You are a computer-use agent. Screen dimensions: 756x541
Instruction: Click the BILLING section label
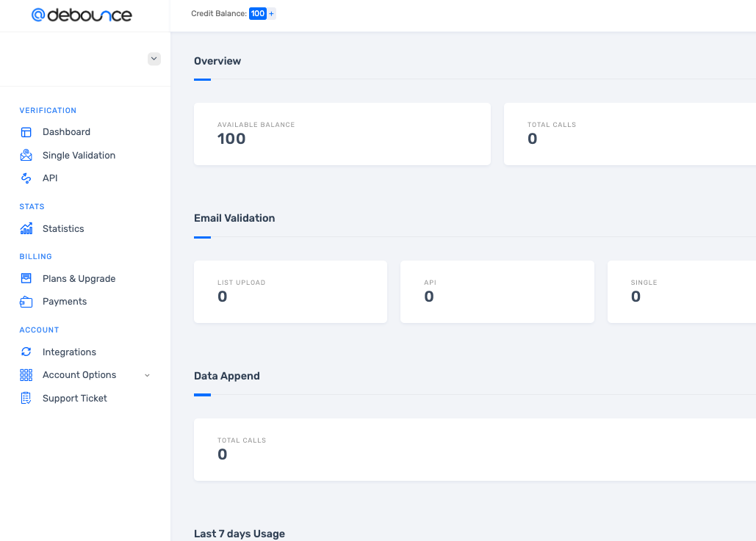click(x=36, y=257)
